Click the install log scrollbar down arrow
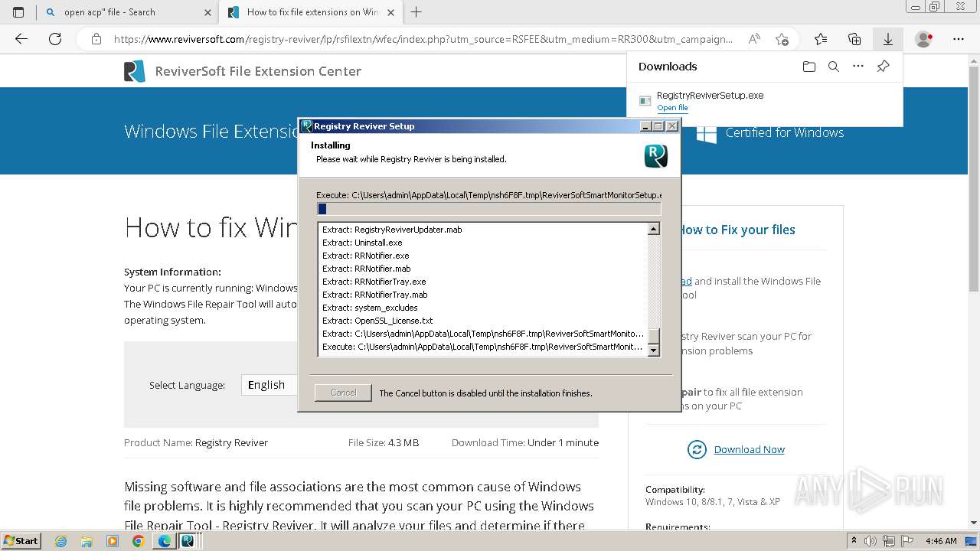980x551 pixels. 653,350
